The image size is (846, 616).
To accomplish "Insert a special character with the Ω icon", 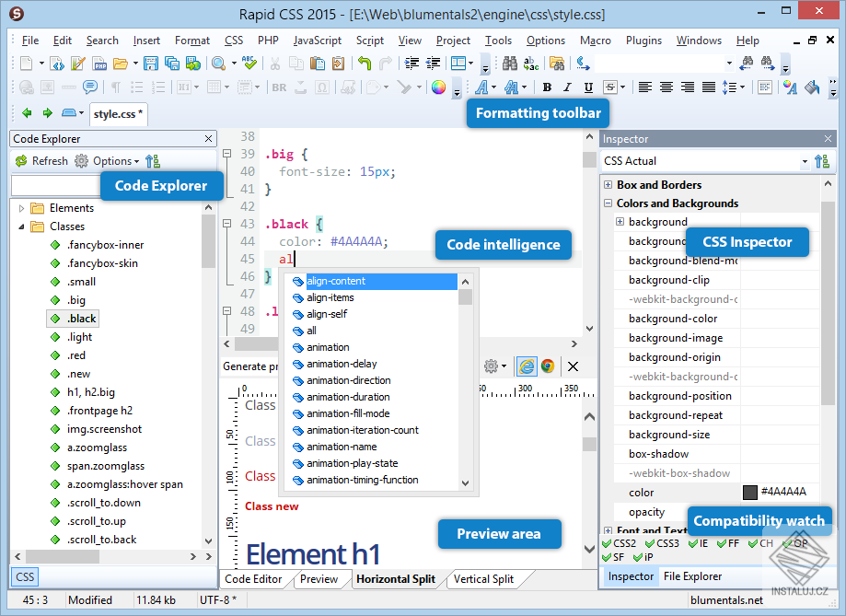I will pyautogui.click(x=320, y=87).
